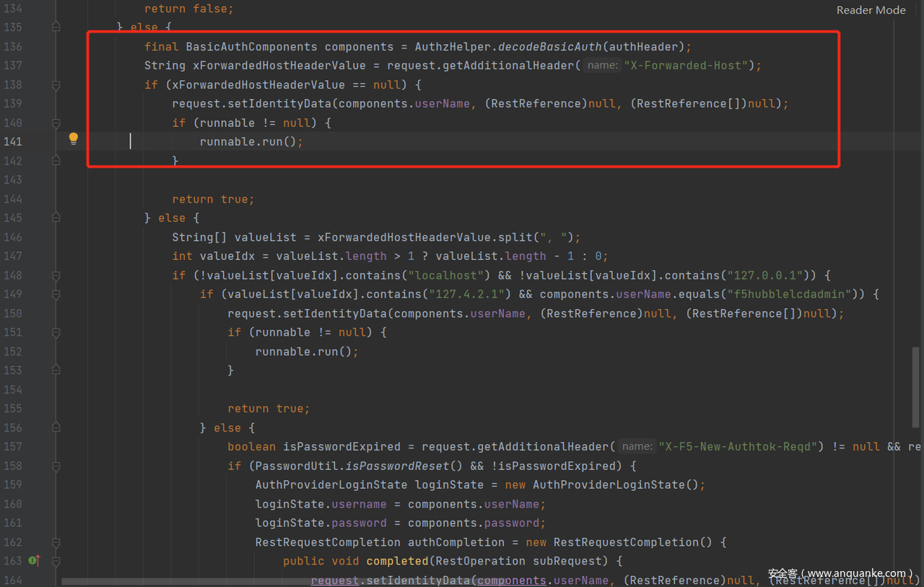924x587 pixels.
Task: Fold the if block starting at line 138
Action: pos(56,84)
